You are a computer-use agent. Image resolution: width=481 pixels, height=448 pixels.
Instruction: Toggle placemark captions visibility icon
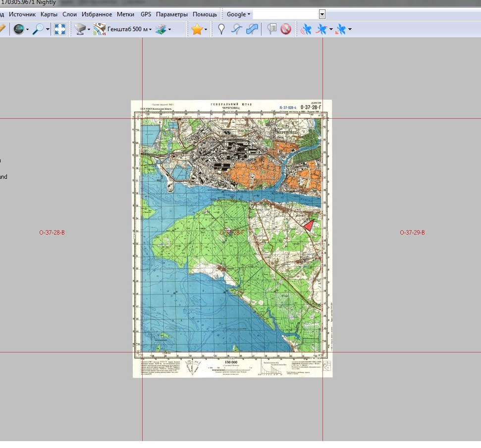click(271, 30)
